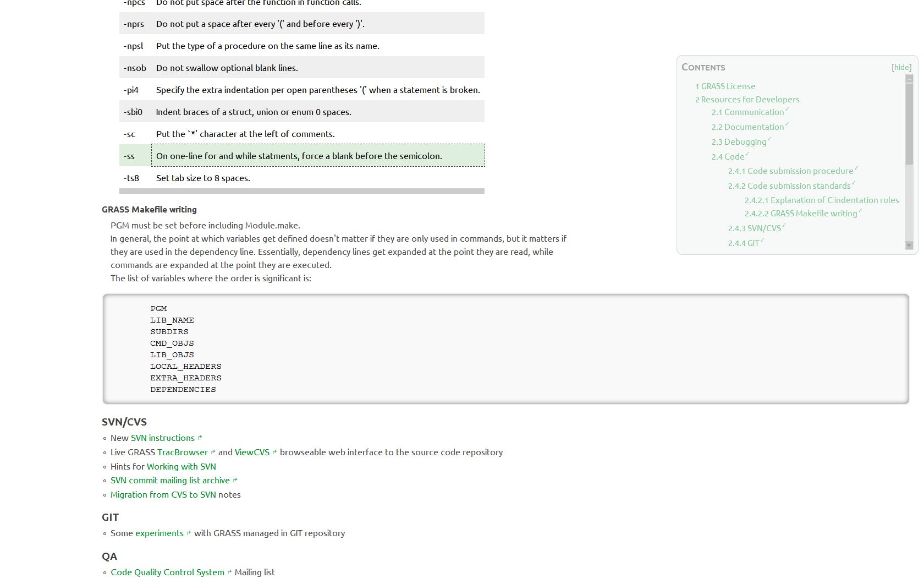Click the '-sbi0' option cell
Image resolution: width=924 pixels, height=578 pixels.
[135, 112]
